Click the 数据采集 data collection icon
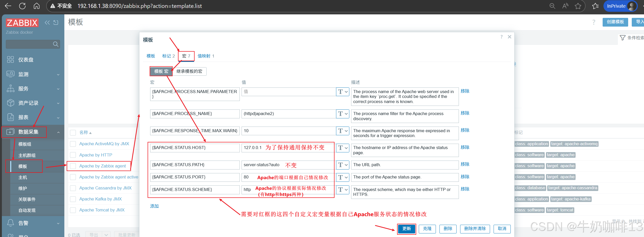Screen dimensions: 644x237 coord(10,132)
